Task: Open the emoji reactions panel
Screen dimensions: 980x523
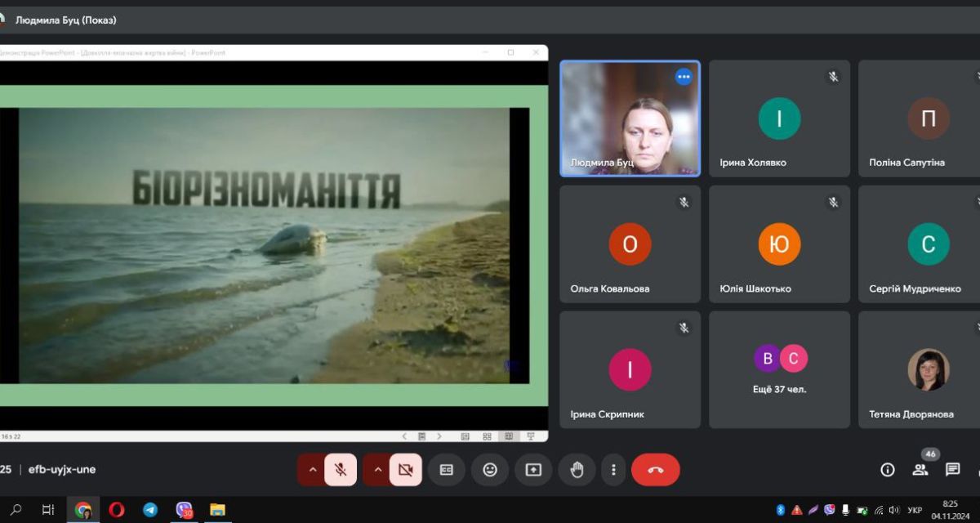Action: pos(490,470)
